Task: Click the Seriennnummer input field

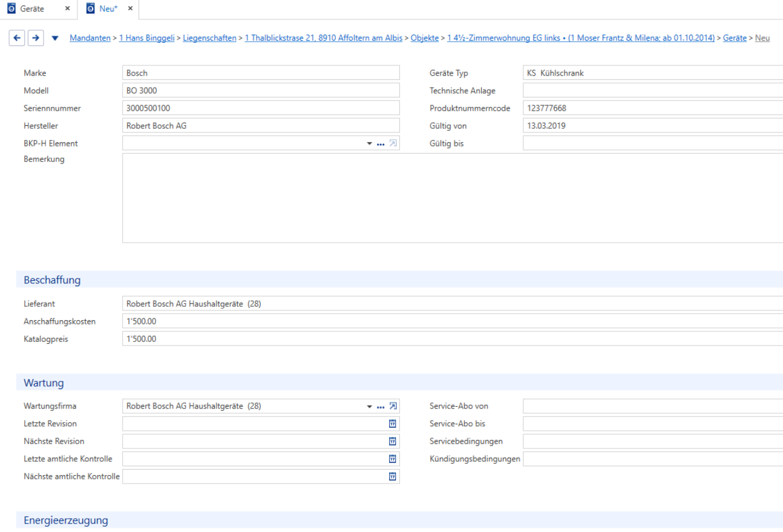Action: [261, 108]
